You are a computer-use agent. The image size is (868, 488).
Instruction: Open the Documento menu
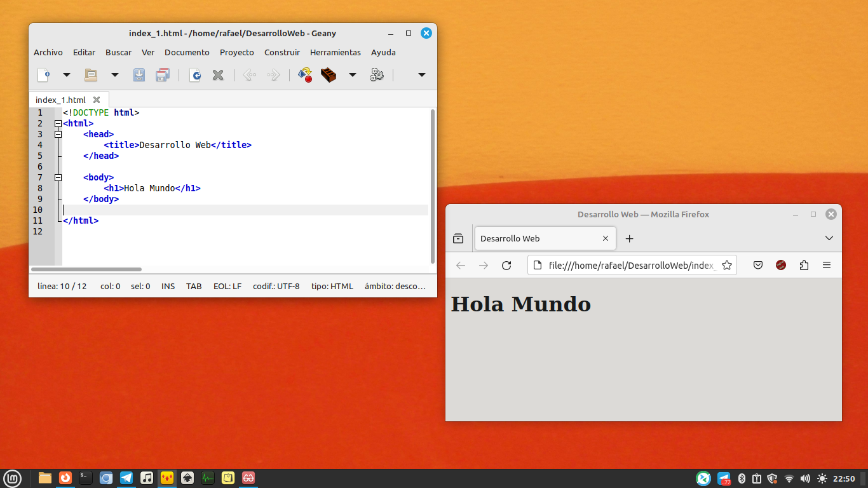pyautogui.click(x=187, y=53)
